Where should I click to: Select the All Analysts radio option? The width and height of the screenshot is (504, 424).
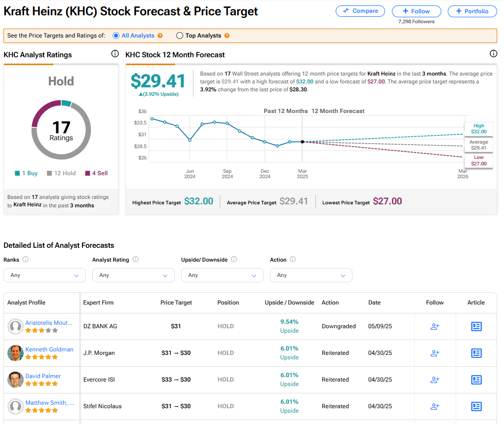click(x=116, y=36)
